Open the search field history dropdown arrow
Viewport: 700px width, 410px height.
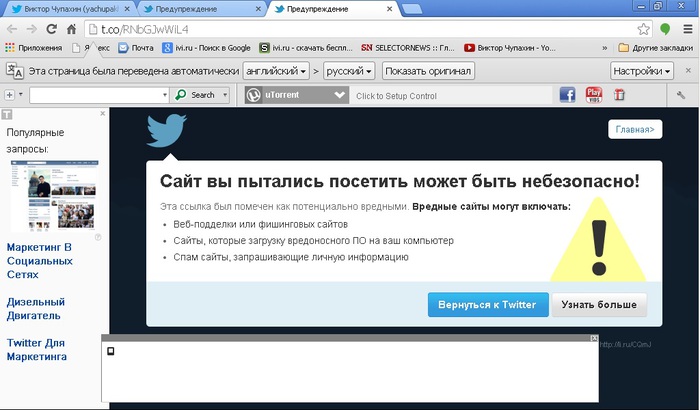pyautogui.click(x=165, y=95)
